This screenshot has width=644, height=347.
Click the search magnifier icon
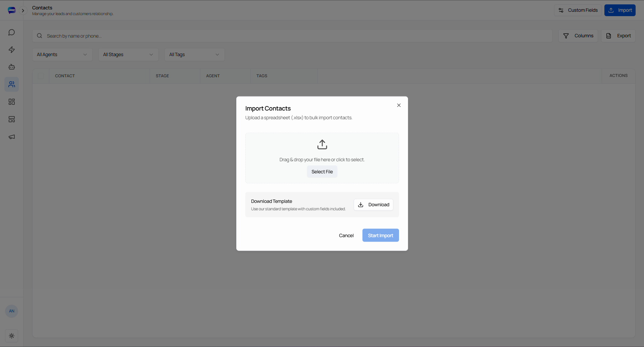click(39, 36)
